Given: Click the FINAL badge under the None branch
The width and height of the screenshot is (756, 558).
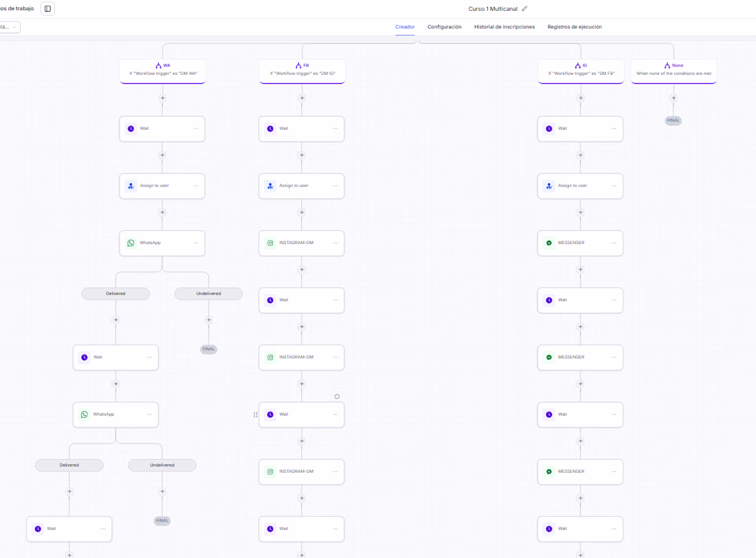Looking at the screenshot, I should (673, 120).
